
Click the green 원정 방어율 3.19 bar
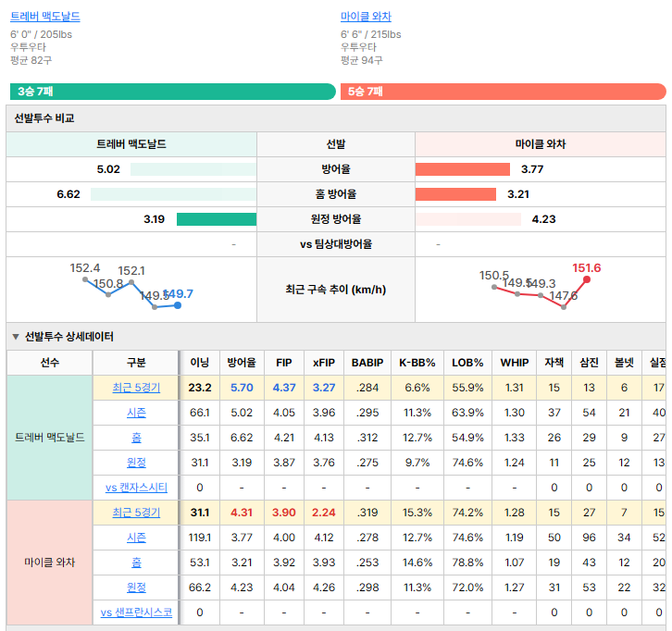click(x=217, y=219)
